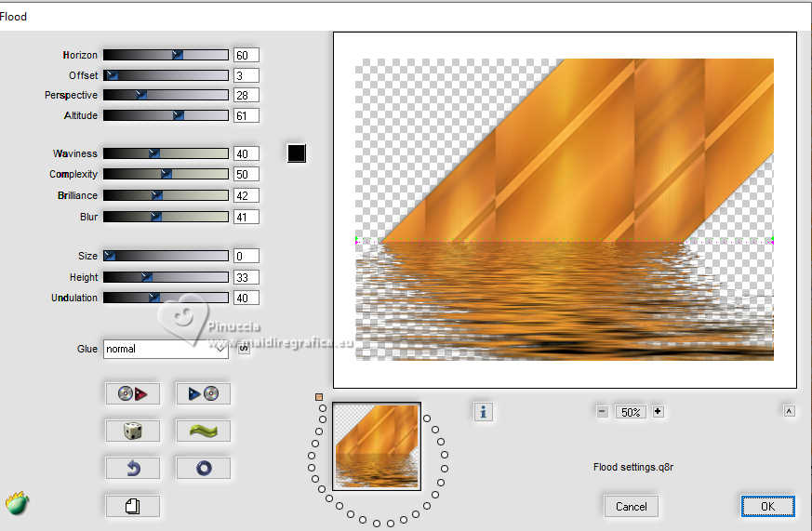Click the save preset arrow-and-disc button
The width and height of the screenshot is (812, 531).
tap(203, 394)
